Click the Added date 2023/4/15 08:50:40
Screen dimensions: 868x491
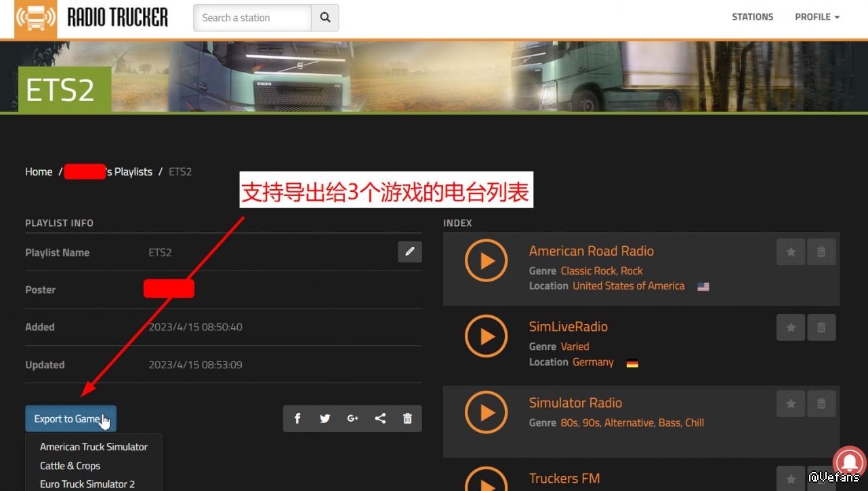point(195,327)
